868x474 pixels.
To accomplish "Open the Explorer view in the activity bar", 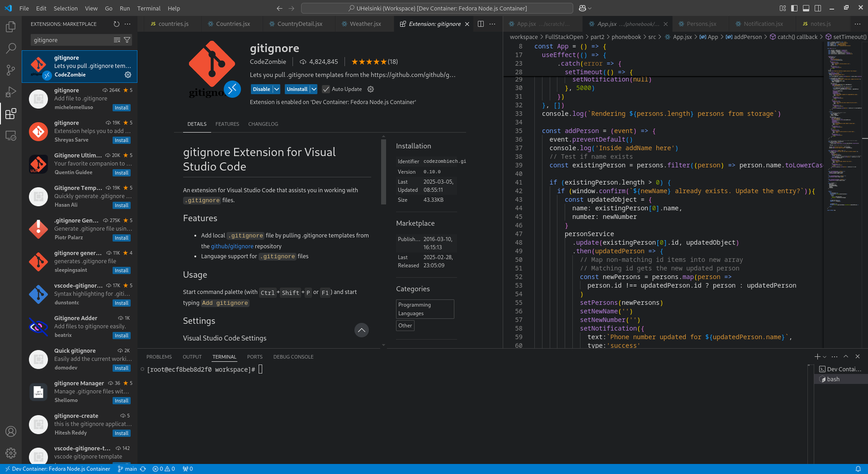I will pyautogui.click(x=11, y=26).
